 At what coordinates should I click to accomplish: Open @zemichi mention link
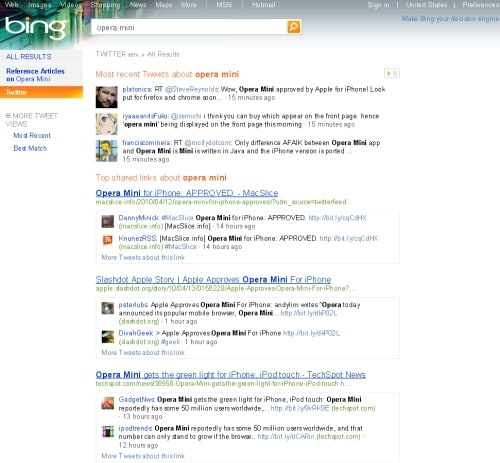186,116
